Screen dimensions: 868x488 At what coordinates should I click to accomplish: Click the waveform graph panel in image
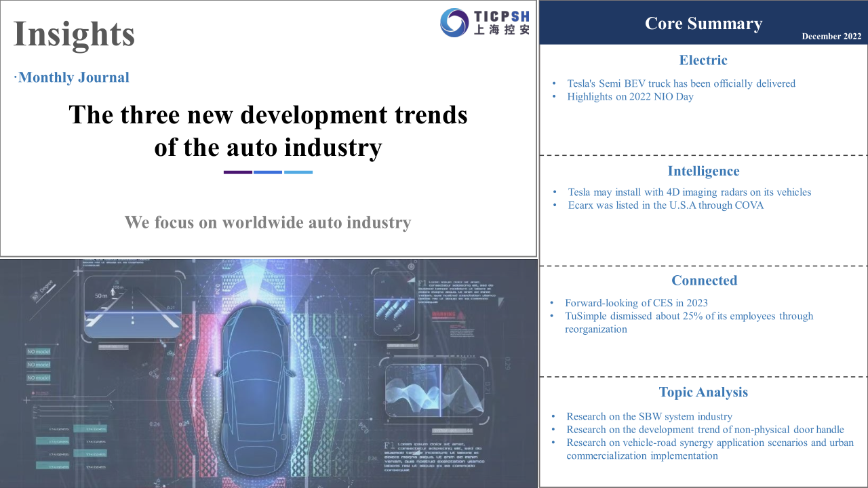(435, 395)
